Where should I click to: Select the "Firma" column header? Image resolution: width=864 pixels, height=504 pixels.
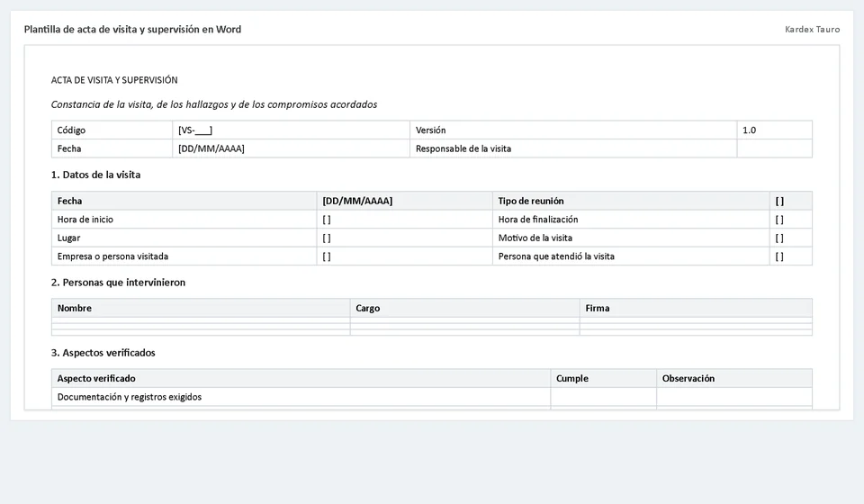(696, 308)
